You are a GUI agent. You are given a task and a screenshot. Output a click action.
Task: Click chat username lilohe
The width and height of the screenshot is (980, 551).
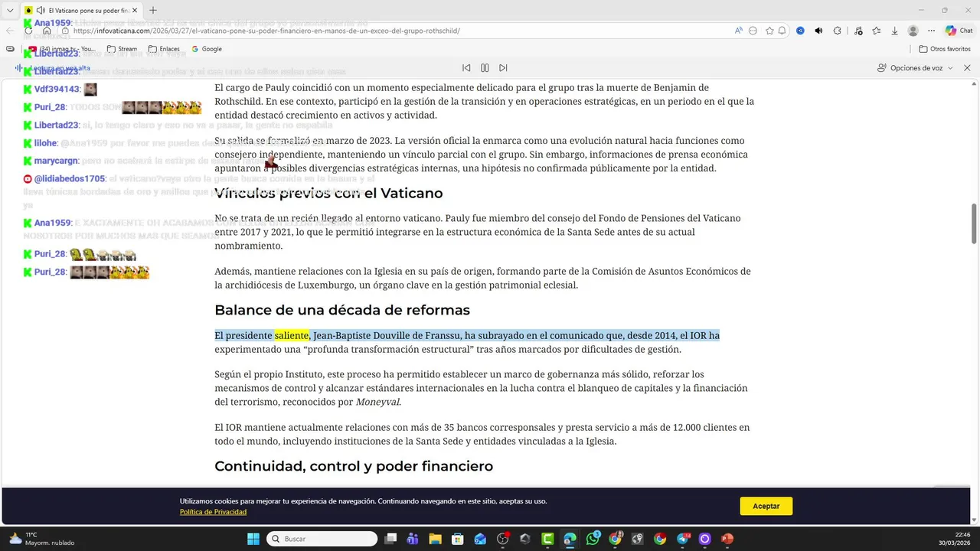coord(45,143)
